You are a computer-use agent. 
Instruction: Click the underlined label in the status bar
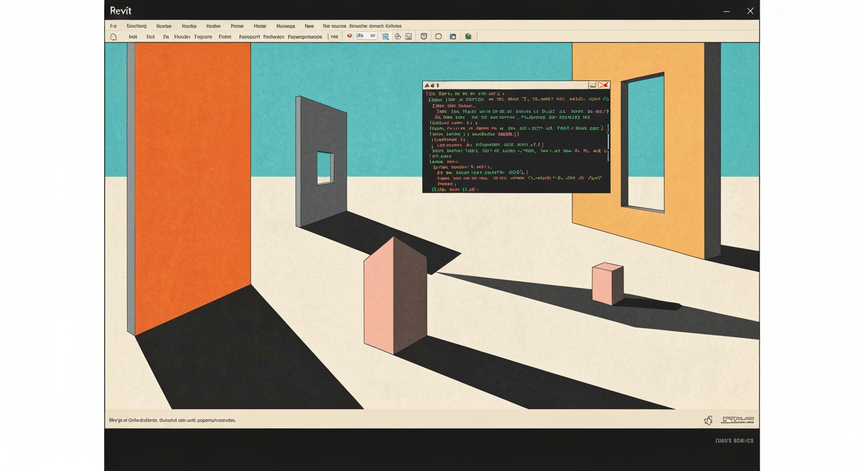738,420
